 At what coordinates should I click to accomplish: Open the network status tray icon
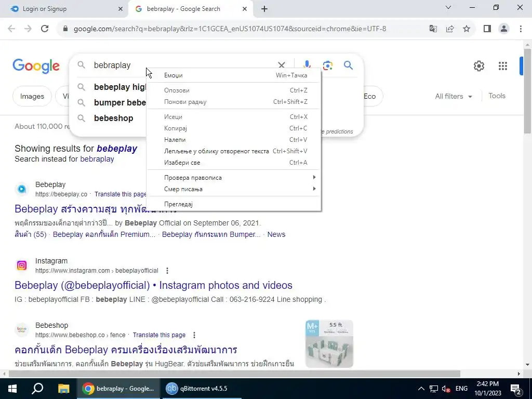[434, 389]
